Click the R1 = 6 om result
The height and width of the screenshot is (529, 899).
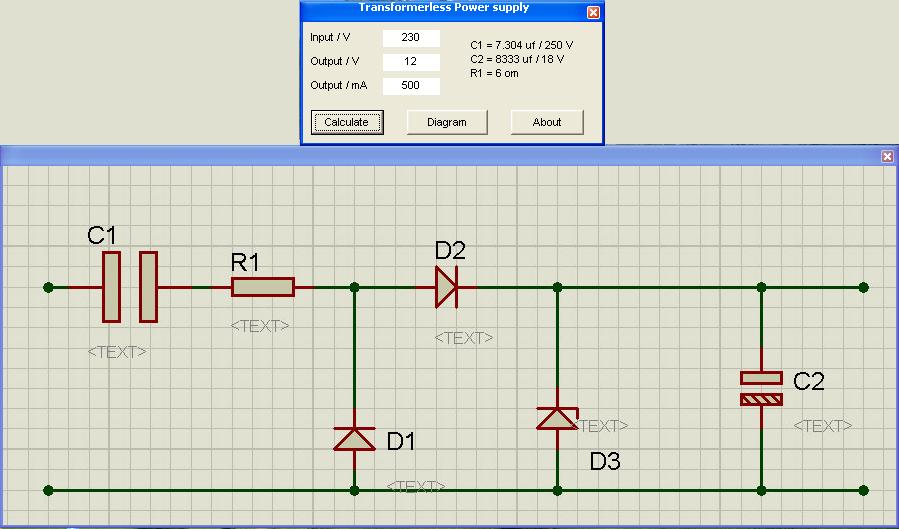coord(494,73)
